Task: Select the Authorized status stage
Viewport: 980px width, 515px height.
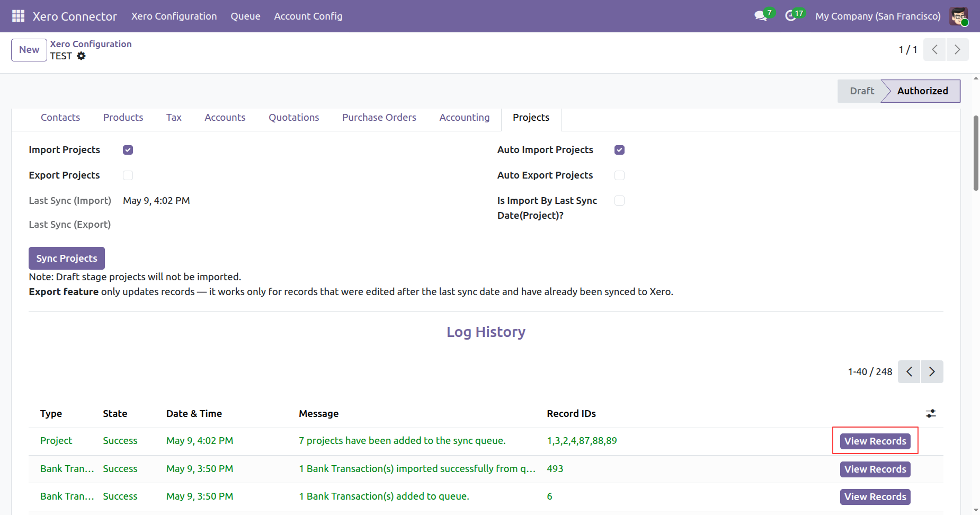Action: (x=922, y=91)
